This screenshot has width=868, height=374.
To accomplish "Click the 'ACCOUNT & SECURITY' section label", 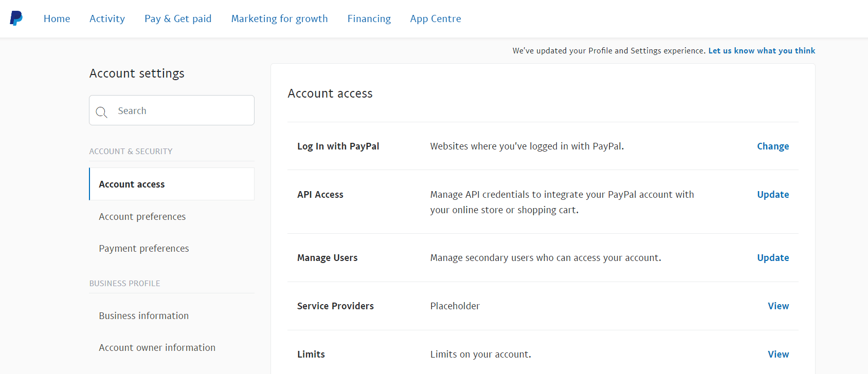I will (131, 151).
